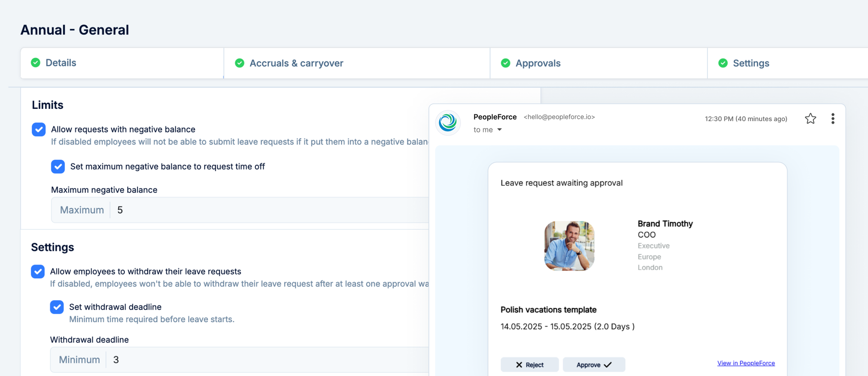Image resolution: width=868 pixels, height=376 pixels.
Task: Click the green checkmark beside Approvals
Action: click(505, 63)
